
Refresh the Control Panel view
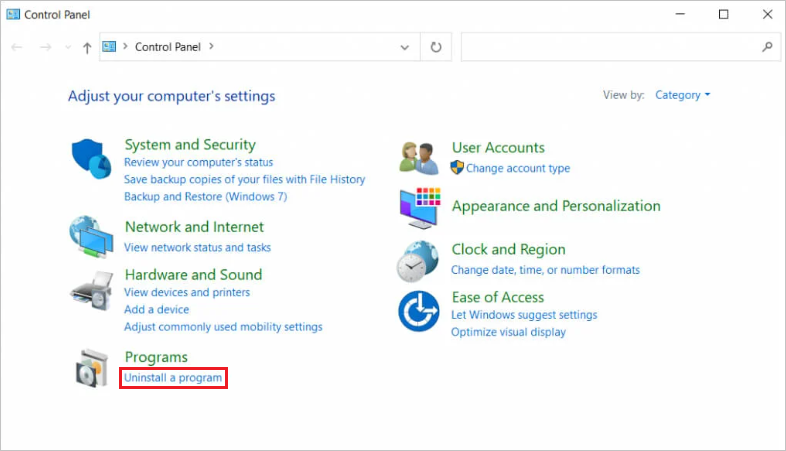tap(436, 47)
